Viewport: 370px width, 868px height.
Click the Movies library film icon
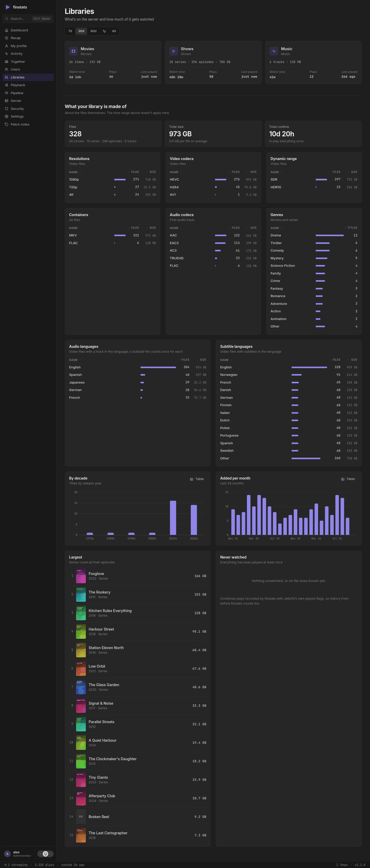[x=73, y=51]
